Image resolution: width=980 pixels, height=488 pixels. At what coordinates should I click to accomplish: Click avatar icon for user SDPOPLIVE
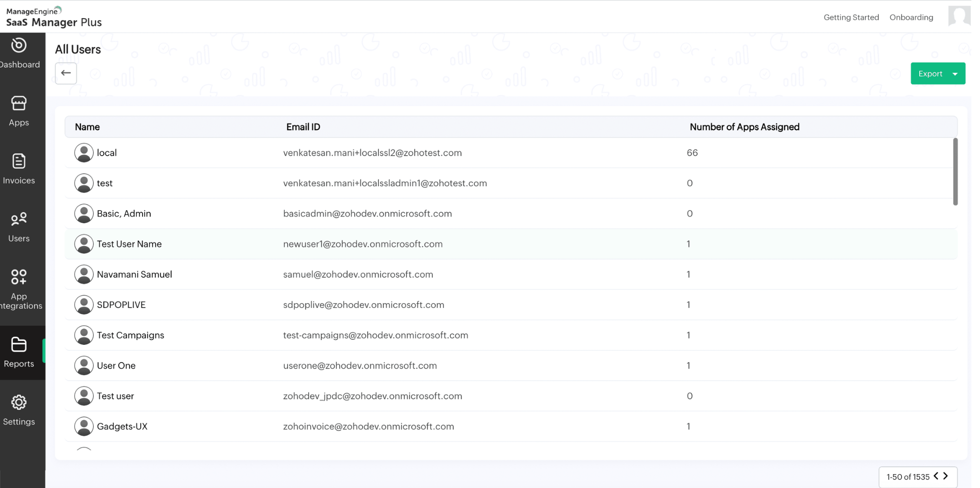coord(84,305)
